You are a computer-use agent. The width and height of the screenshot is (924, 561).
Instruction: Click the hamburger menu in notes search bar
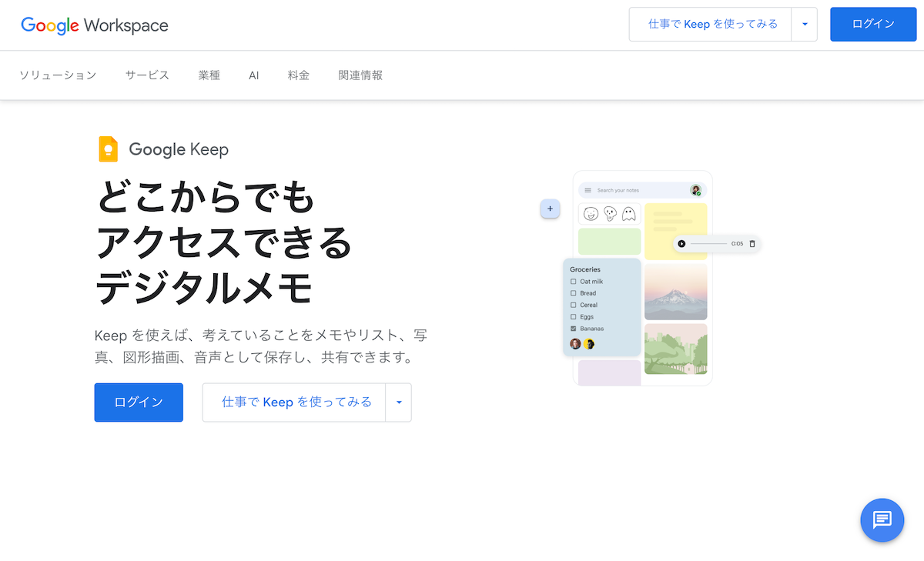pyautogui.click(x=588, y=190)
